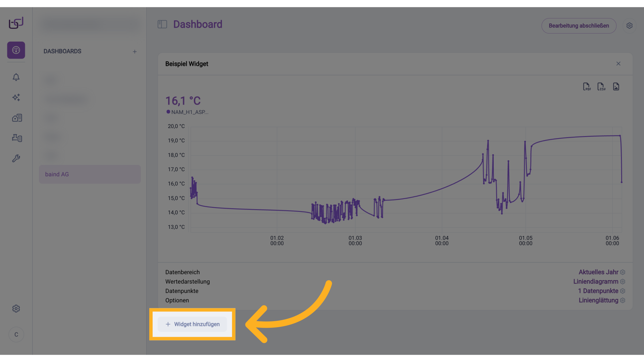Open the user avatar C menu
The width and height of the screenshot is (644, 362).
pos(16,335)
